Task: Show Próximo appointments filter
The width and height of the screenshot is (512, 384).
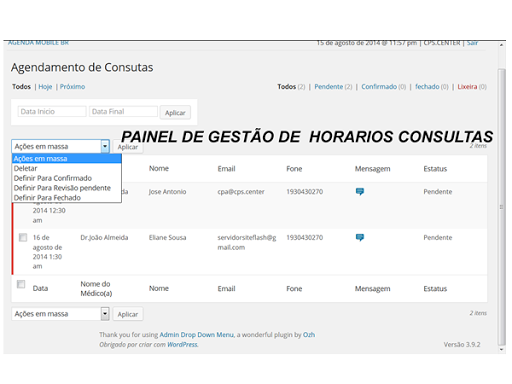Action: pos(72,87)
